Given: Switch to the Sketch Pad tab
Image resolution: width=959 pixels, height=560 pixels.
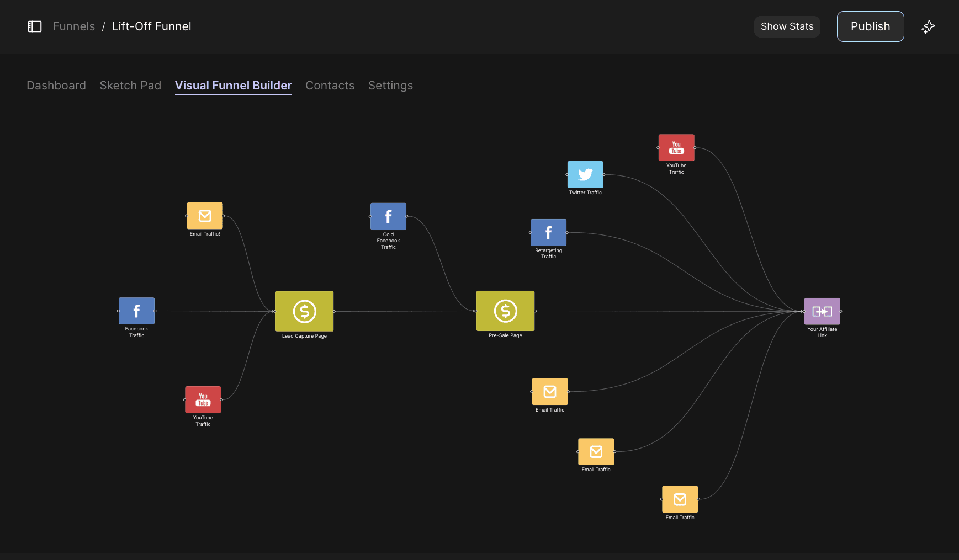Looking at the screenshot, I should point(130,86).
